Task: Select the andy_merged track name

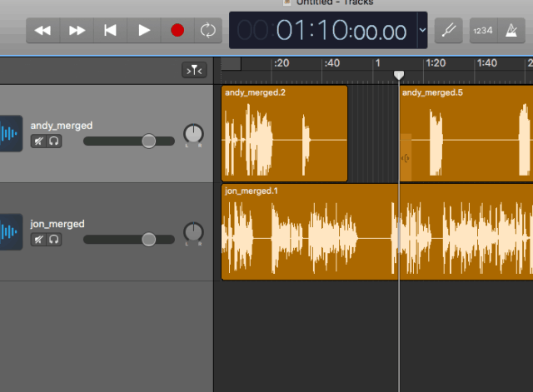Action: tap(62, 126)
